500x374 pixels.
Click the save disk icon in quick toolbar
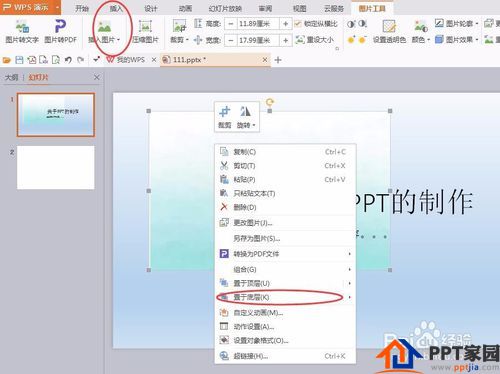(19, 60)
